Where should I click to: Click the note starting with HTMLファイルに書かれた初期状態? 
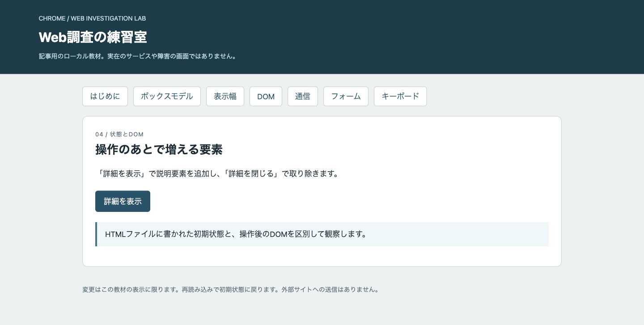[x=322, y=234]
